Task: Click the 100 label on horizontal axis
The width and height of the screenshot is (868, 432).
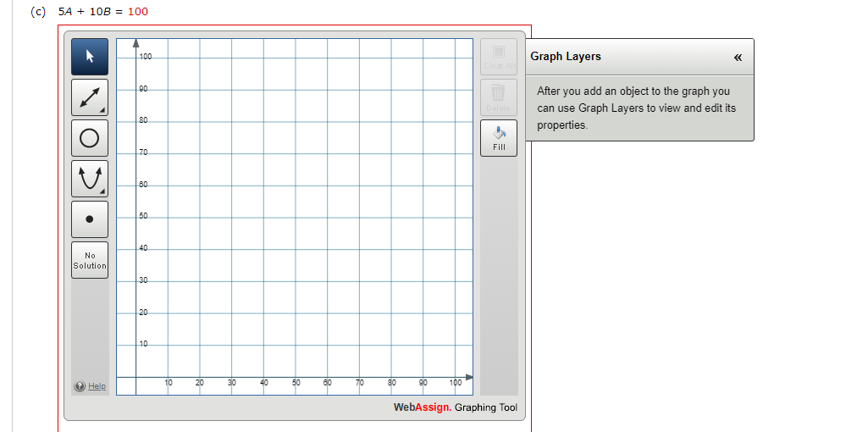Action: tap(456, 383)
